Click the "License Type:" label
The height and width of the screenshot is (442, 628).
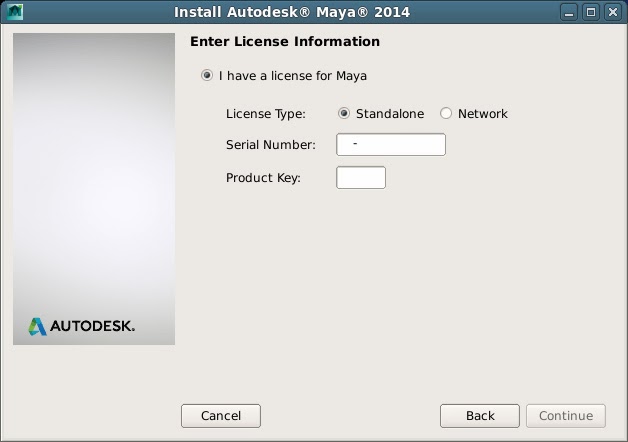(266, 114)
